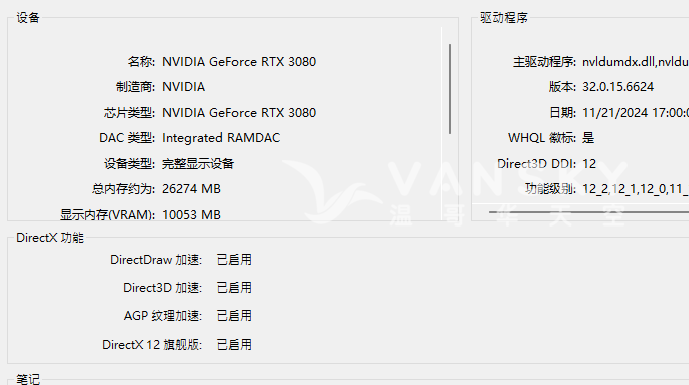This screenshot has height=385, width=689.
Task: Click the DAC 类型: label
Action: 127,138
